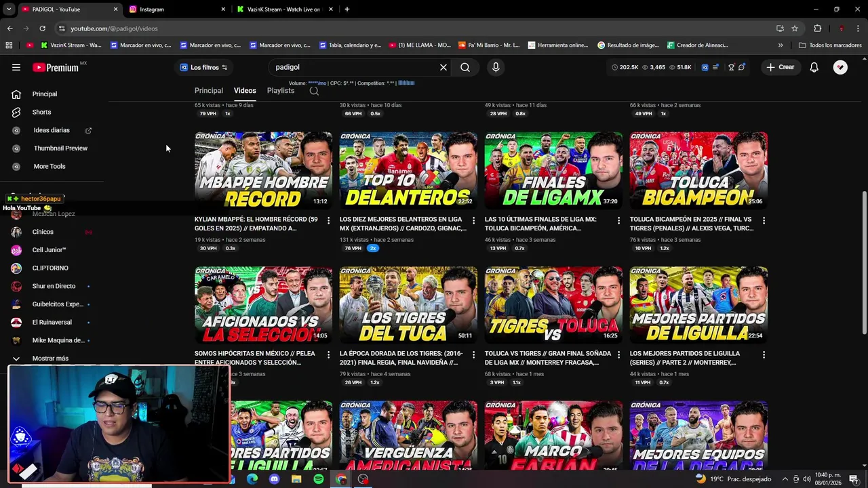
Task: Start voice search with the microphone
Action: click(x=496, y=67)
